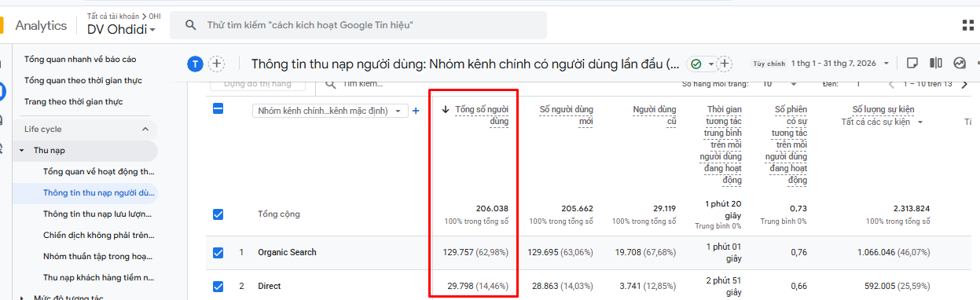The width and height of the screenshot is (980, 300).
Task: Go to the previous page of table rows
Action: pyautogui.click(x=891, y=83)
